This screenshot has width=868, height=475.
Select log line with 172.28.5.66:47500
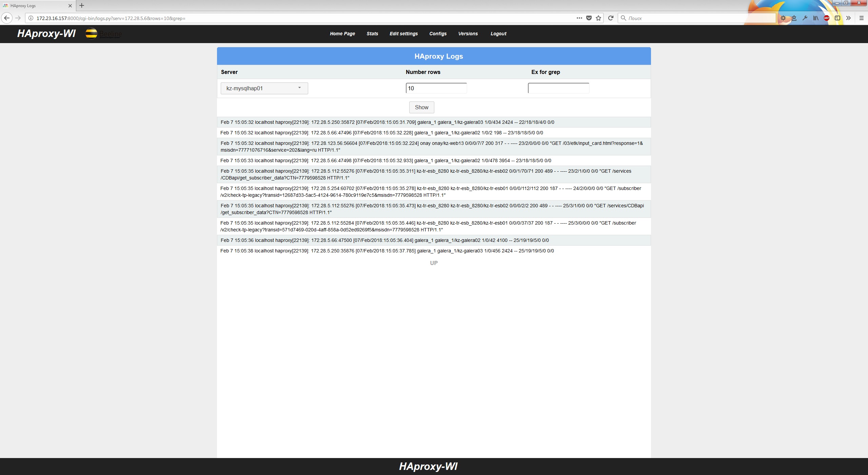click(434, 240)
